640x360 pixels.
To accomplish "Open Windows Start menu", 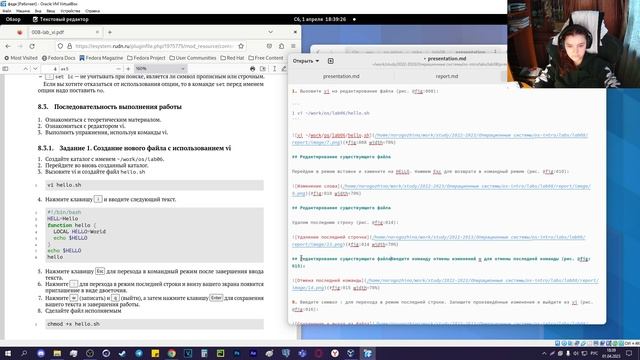I will pos(8,353).
